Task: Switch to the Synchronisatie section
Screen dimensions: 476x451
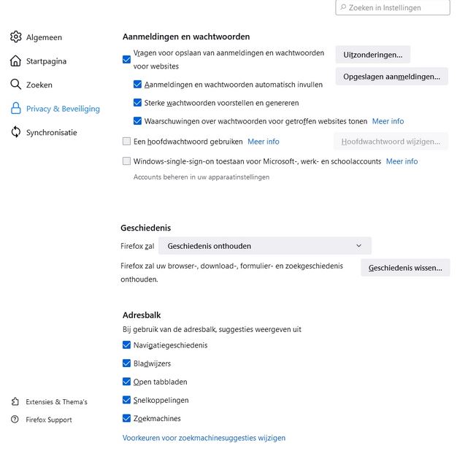Action: click(51, 132)
